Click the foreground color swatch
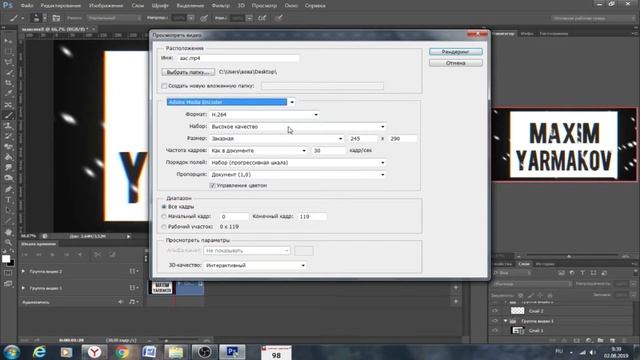640x360 pixels. [6, 259]
